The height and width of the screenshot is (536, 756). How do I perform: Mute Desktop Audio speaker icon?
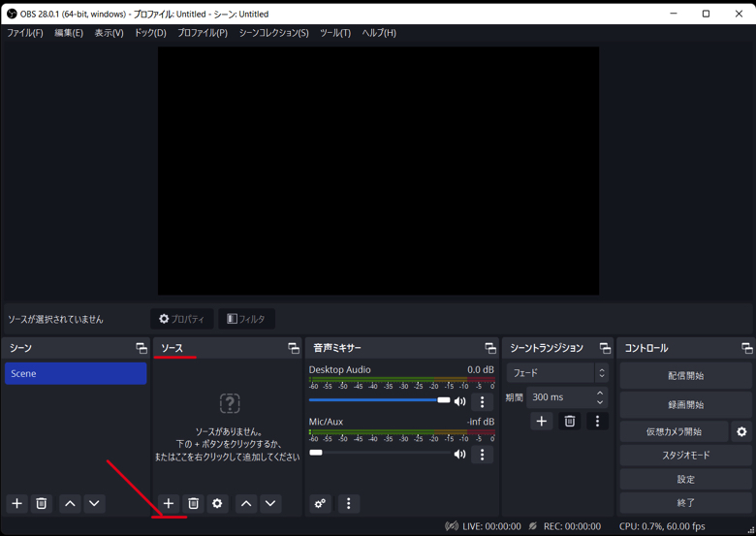click(460, 401)
